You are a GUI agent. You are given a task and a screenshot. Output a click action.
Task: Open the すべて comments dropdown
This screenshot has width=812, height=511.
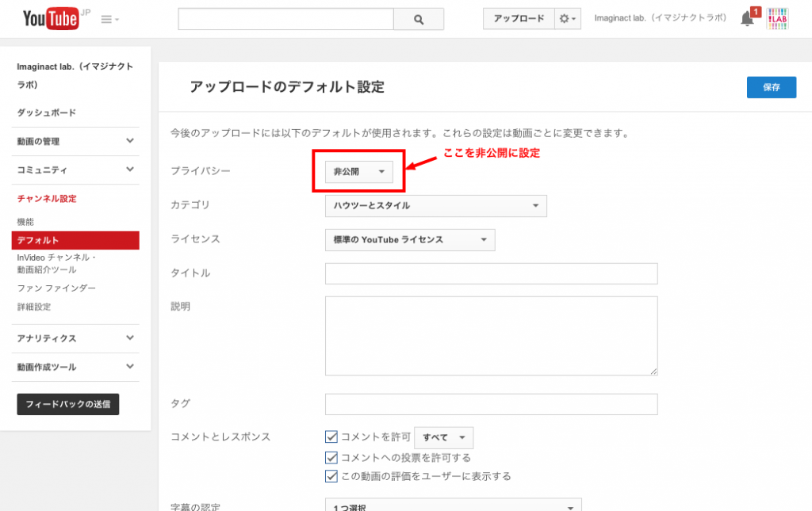[443, 437]
